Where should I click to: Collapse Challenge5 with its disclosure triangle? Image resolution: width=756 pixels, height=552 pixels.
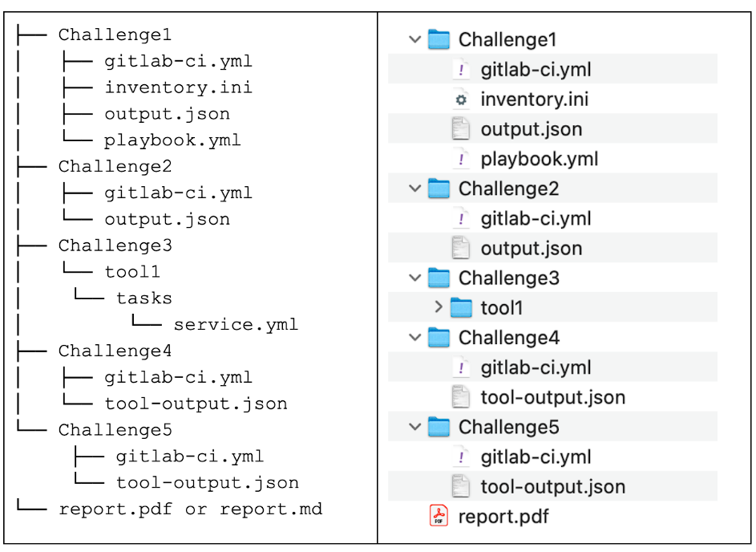[414, 427]
